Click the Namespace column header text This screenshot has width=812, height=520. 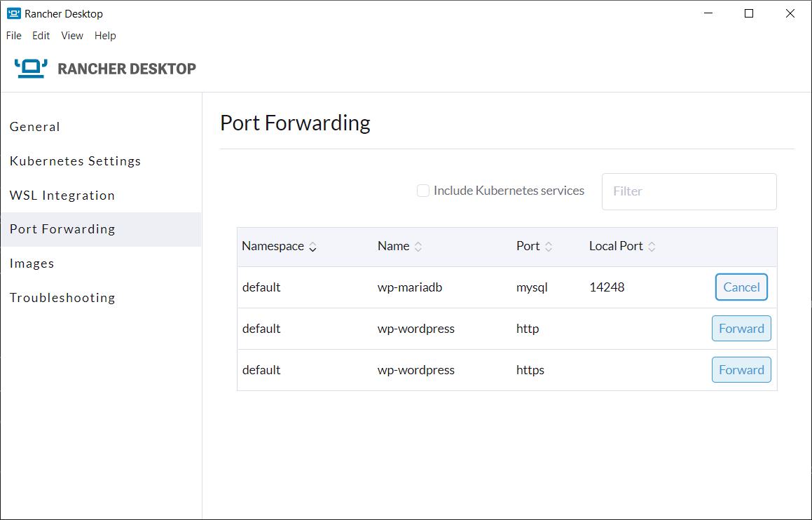pyautogui.click(x=273, y=246)
